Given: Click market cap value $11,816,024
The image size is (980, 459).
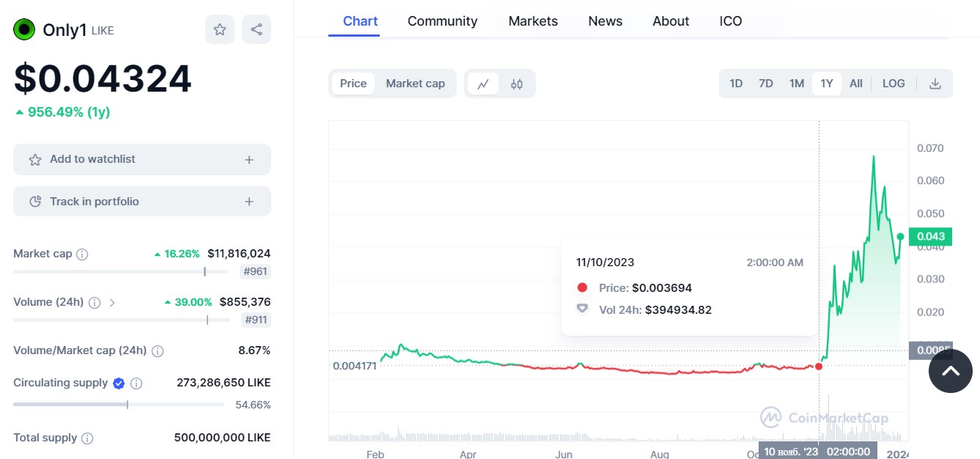Looking at the screenshot, I should click(239, 254).
